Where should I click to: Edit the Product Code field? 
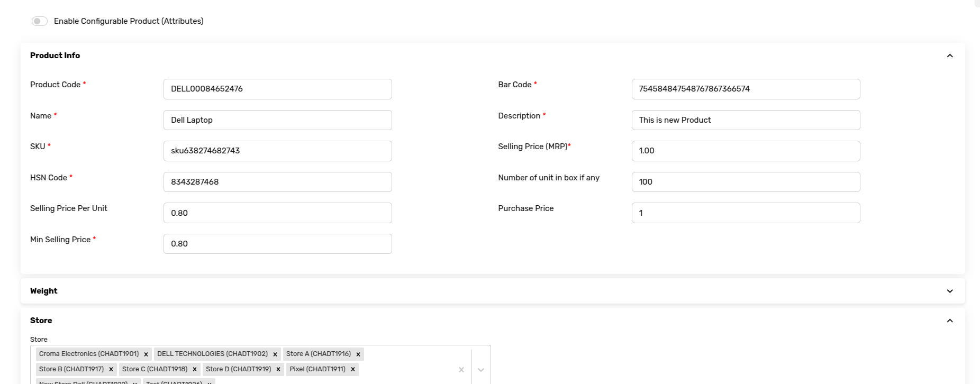tap(278, 89)
